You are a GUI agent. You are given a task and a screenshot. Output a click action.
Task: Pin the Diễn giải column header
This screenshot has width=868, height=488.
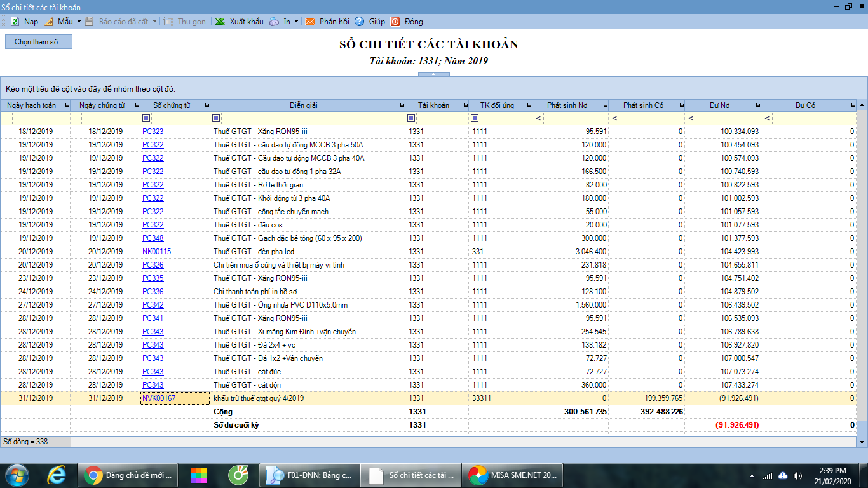click(400, 105)
